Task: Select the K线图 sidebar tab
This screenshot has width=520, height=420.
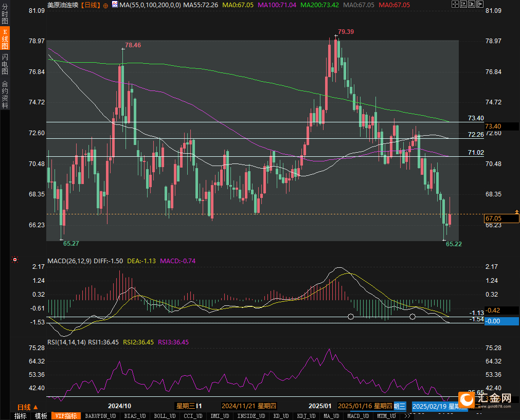Action: (x=5, y=39)
